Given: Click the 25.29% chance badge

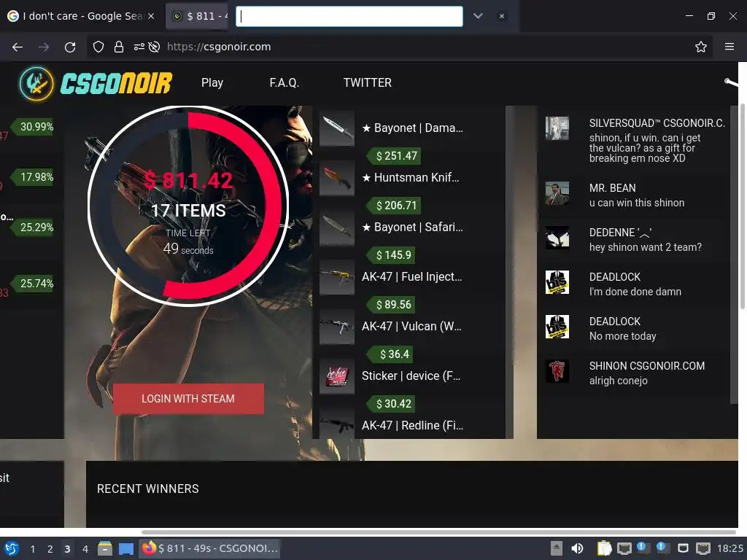Looking at the screenshot, I should click(x=32, y=227).
